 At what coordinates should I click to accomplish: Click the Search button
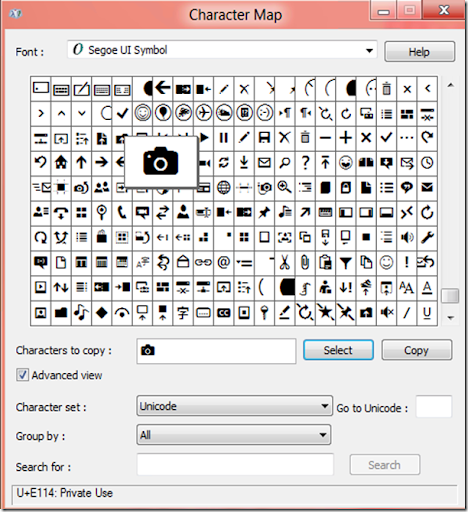384,465
